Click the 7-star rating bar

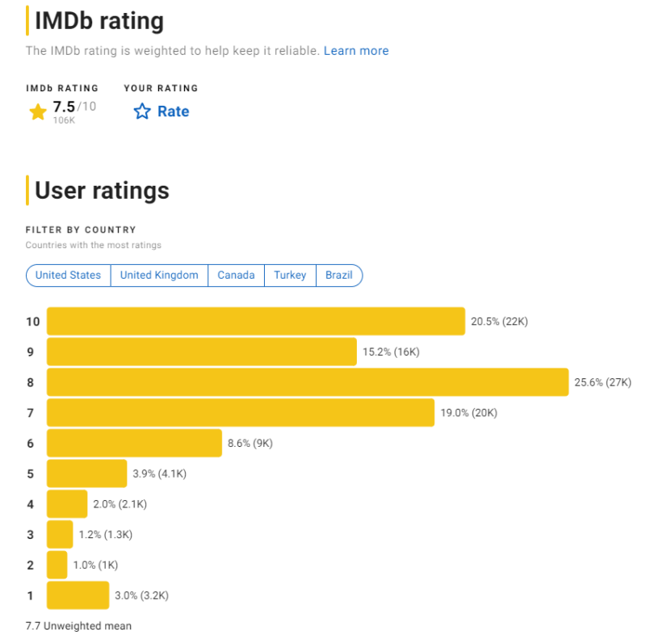point(241,413)
